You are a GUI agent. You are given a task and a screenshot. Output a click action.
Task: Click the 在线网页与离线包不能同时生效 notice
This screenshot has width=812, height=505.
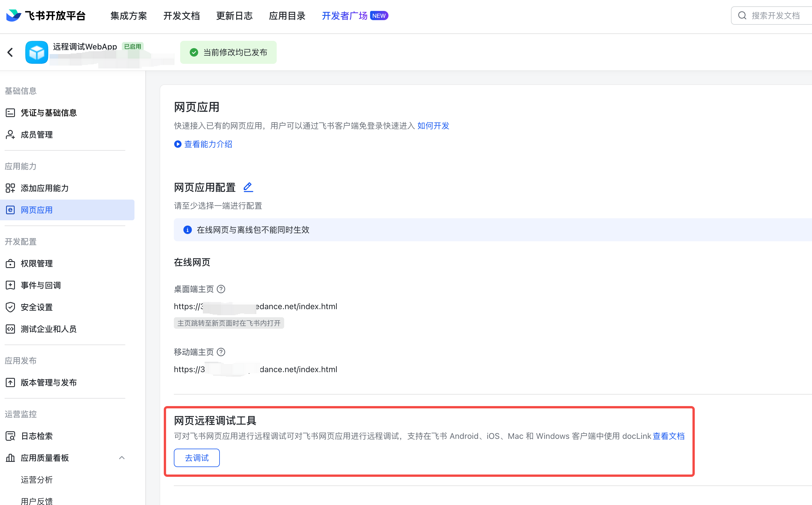pos(493,230)
